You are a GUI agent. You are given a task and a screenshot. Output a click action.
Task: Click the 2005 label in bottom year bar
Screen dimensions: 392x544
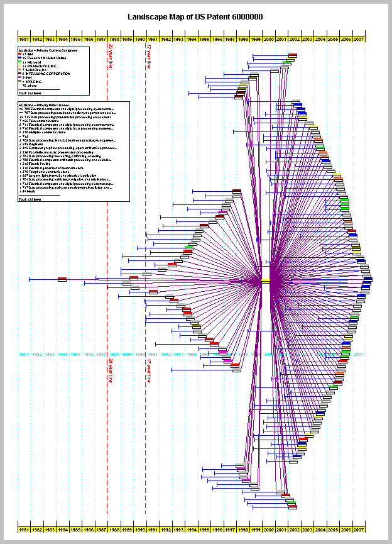[x=333, y=530]
